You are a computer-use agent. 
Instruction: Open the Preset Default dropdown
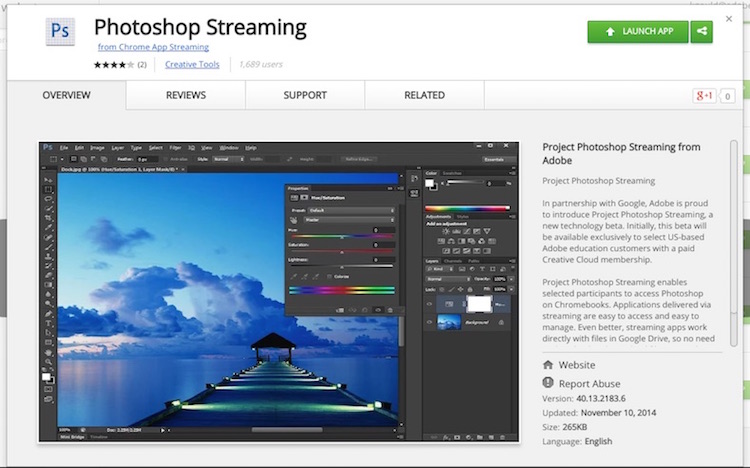click(x=351, y=211)
